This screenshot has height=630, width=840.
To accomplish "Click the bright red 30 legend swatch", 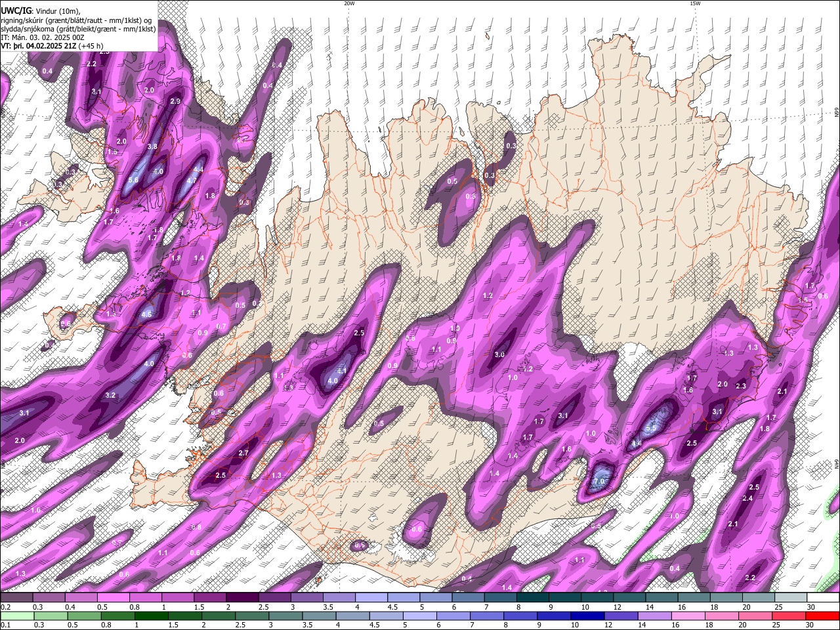I will (x=823, y=616).
